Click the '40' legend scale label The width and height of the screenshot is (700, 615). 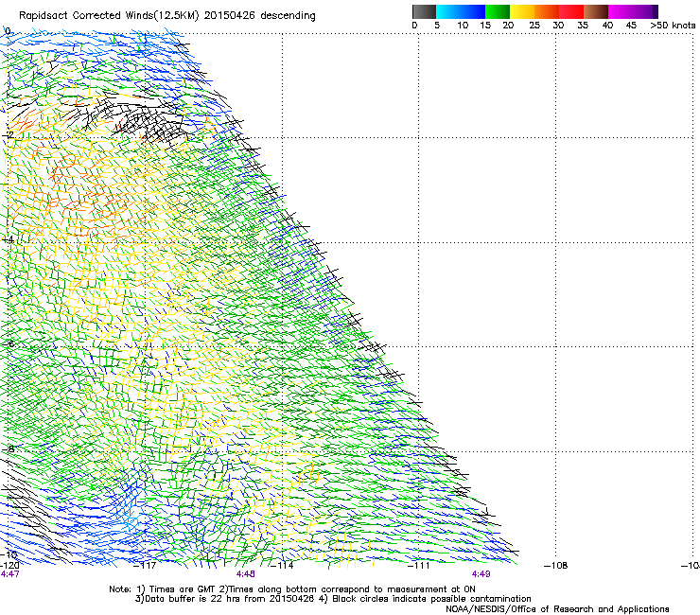607,26
